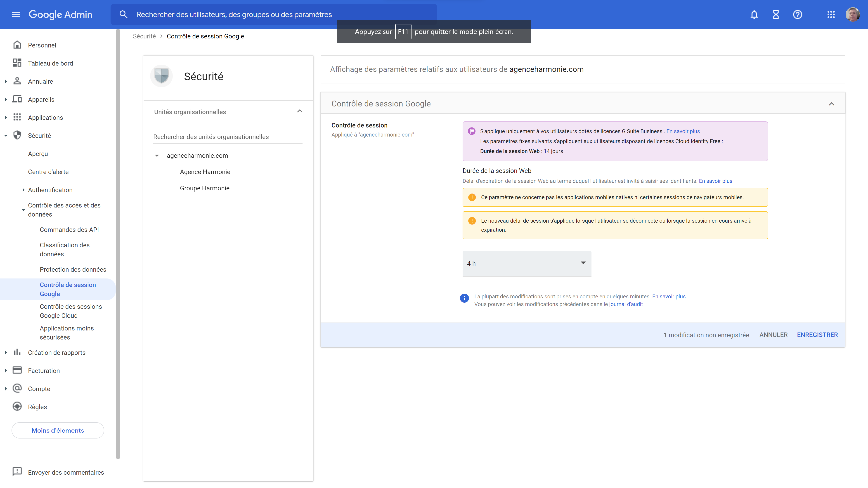This screenshot has width=868, height=488.
Task: Expand the Applications section arrow
Action: [x=6, y=118]
